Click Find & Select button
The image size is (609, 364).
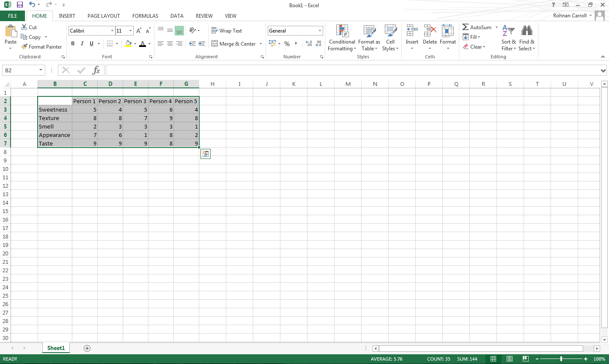[527, 37]
